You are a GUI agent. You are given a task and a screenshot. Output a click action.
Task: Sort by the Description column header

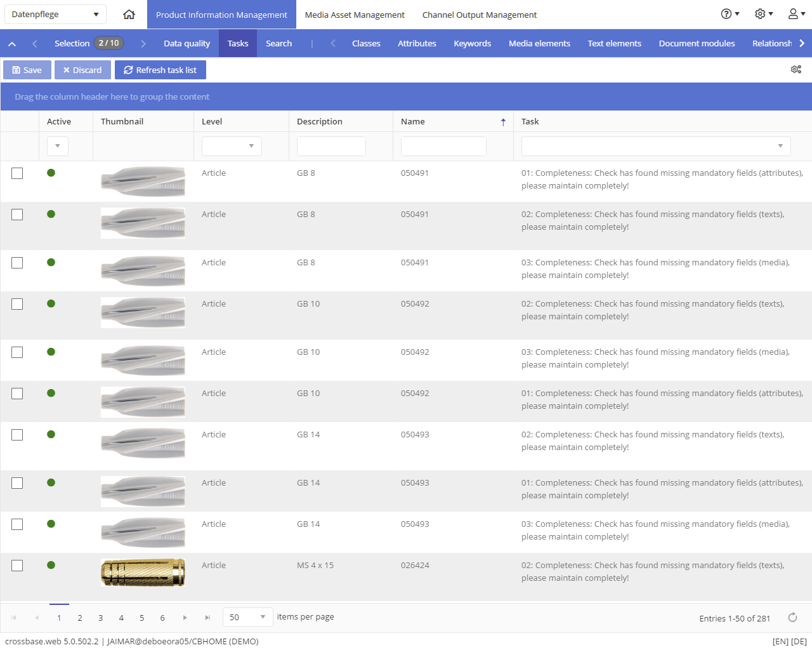click(x=320, y=122)
